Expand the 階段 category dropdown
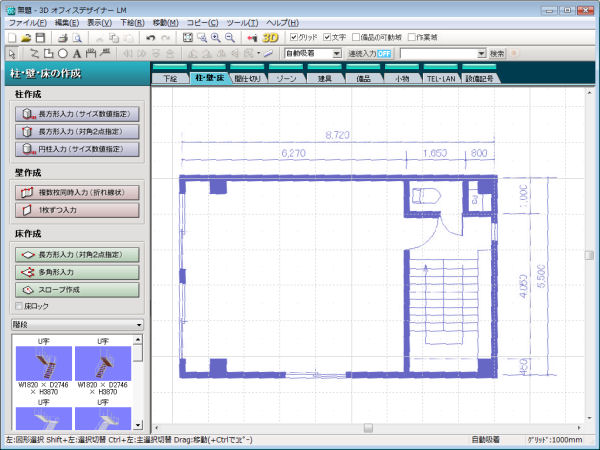This screenshot has height=450, width=600. tap(138, 324)
